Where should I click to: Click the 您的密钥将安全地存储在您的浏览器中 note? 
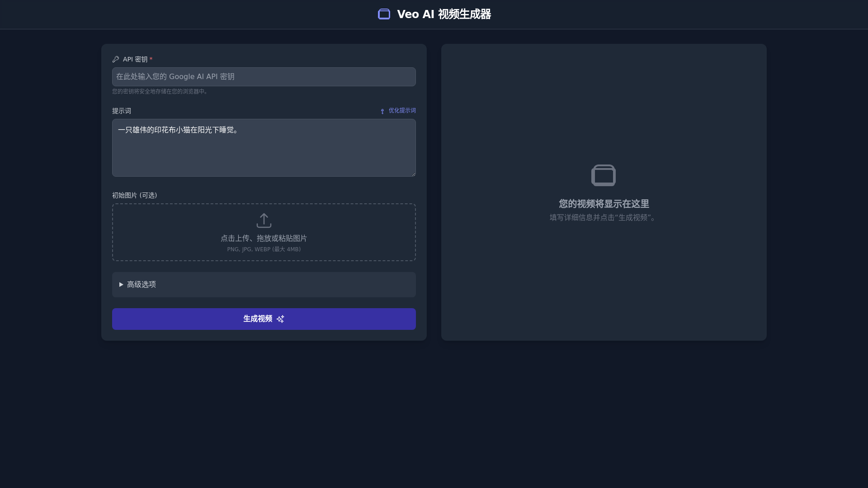[160, 92]
